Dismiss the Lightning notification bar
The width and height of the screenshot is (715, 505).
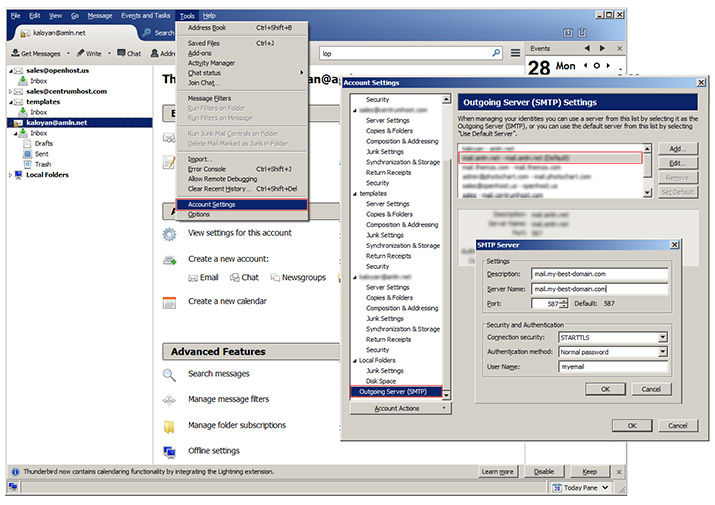click(619, 472)
